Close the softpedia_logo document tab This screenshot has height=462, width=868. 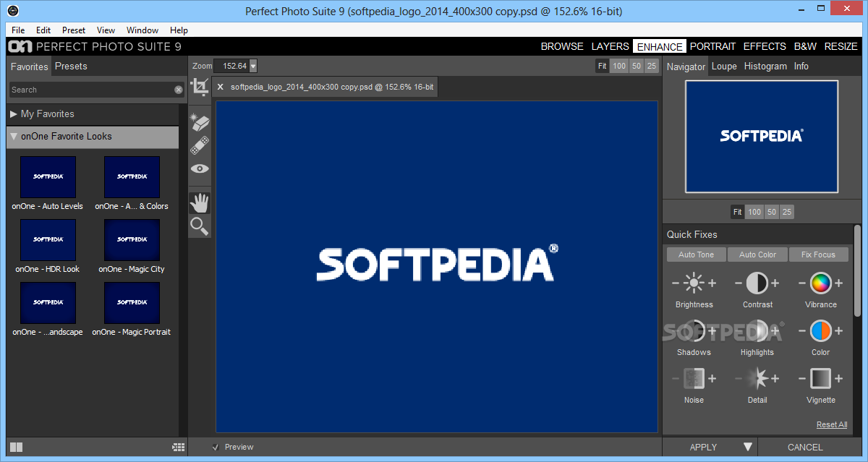(x=221, y=87)
